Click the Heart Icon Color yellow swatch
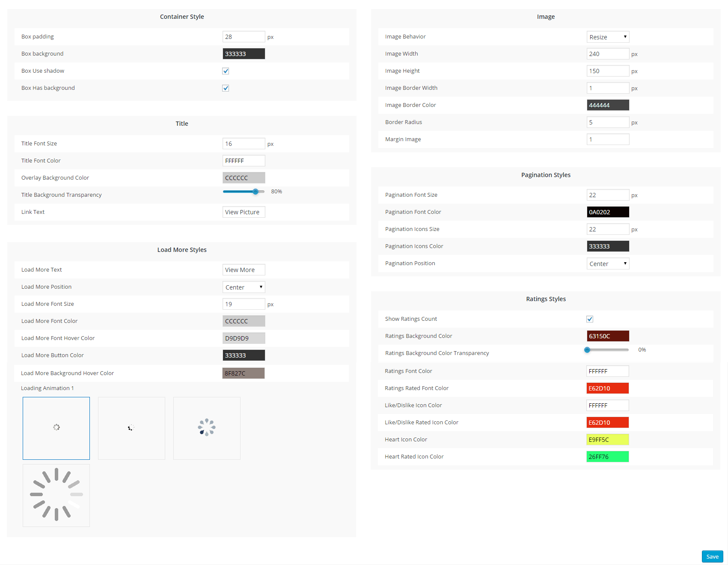 607,440
